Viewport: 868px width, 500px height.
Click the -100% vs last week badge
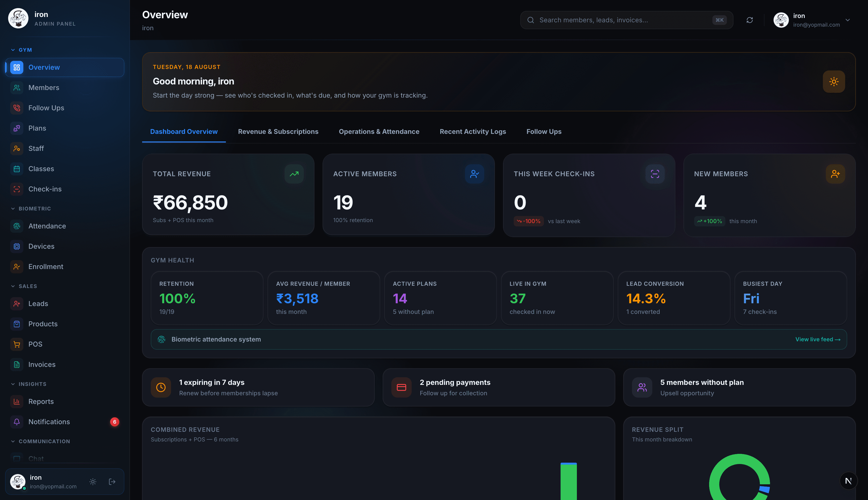529,221
